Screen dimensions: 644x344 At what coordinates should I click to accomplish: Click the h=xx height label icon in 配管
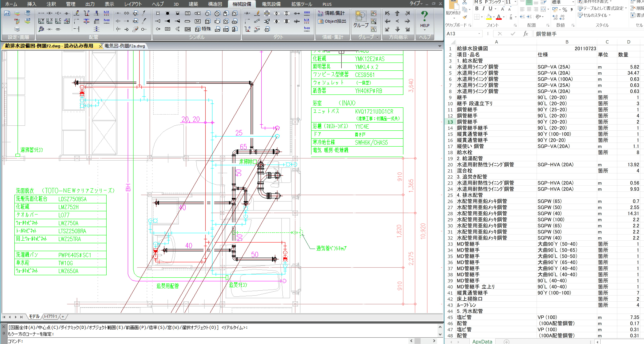107,21
